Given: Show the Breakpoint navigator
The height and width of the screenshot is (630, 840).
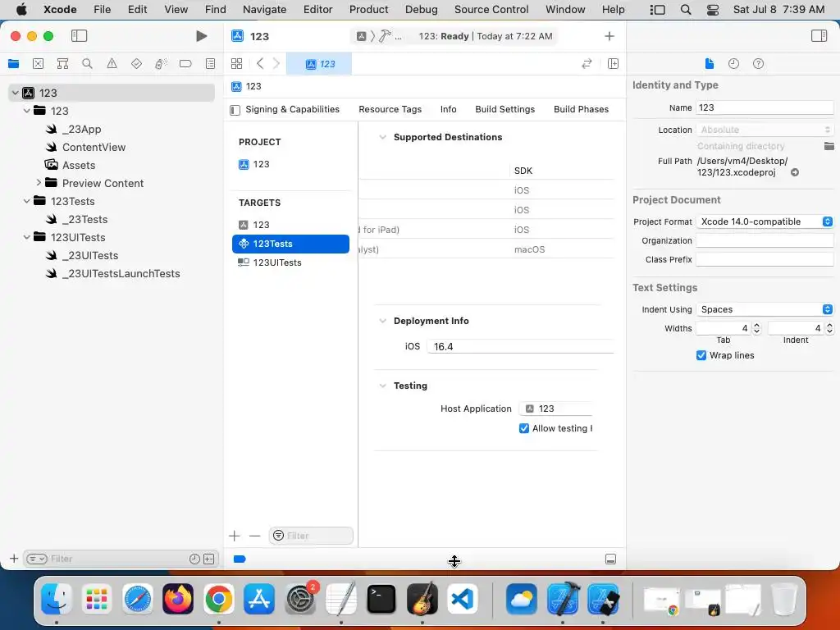Looking at the screenshot, I should [x=185, y=64].
